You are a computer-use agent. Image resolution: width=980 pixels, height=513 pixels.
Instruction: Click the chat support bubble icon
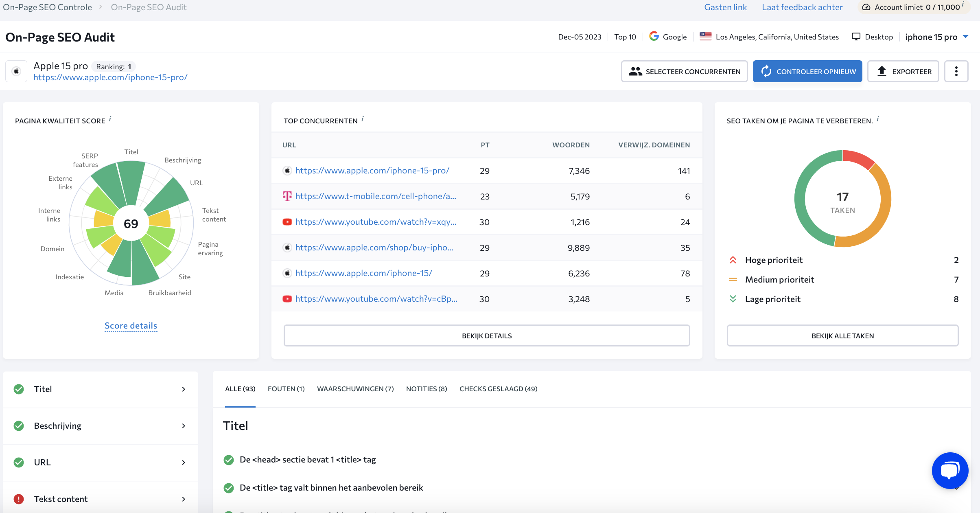pyautogui.click(x=950, y=470)
